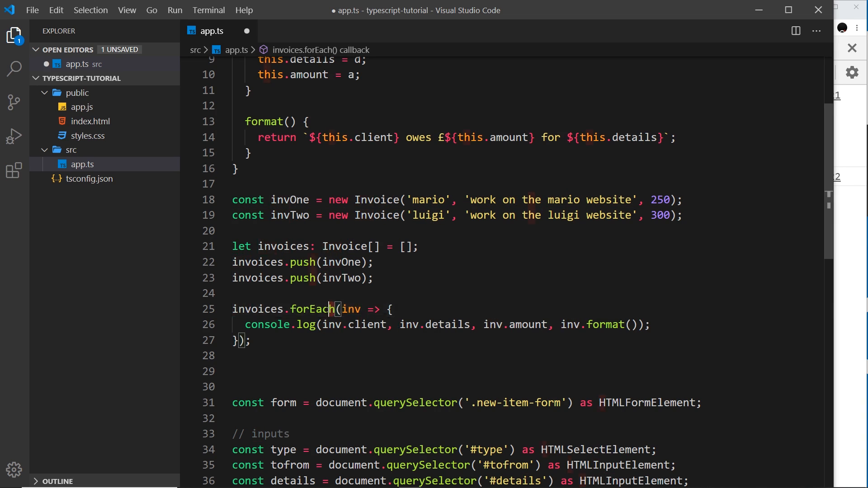Open index.html in the explorer
868x488 pixels.
coord(90,122)
